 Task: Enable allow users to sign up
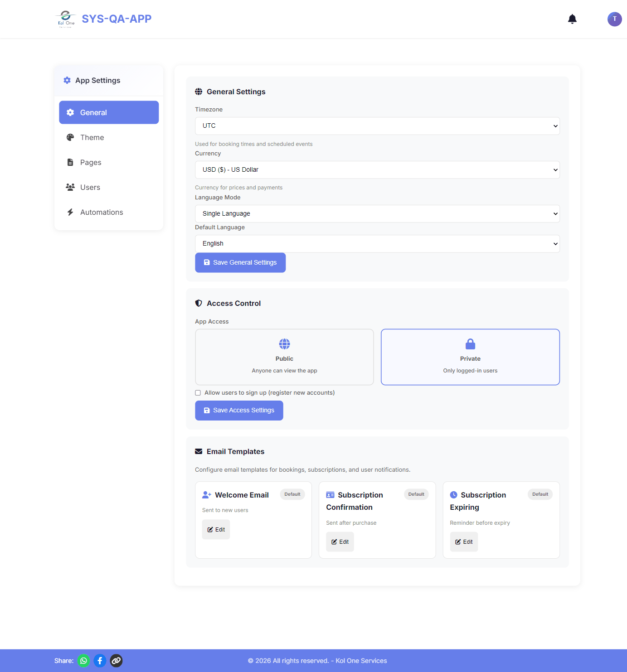click(198, 392)
